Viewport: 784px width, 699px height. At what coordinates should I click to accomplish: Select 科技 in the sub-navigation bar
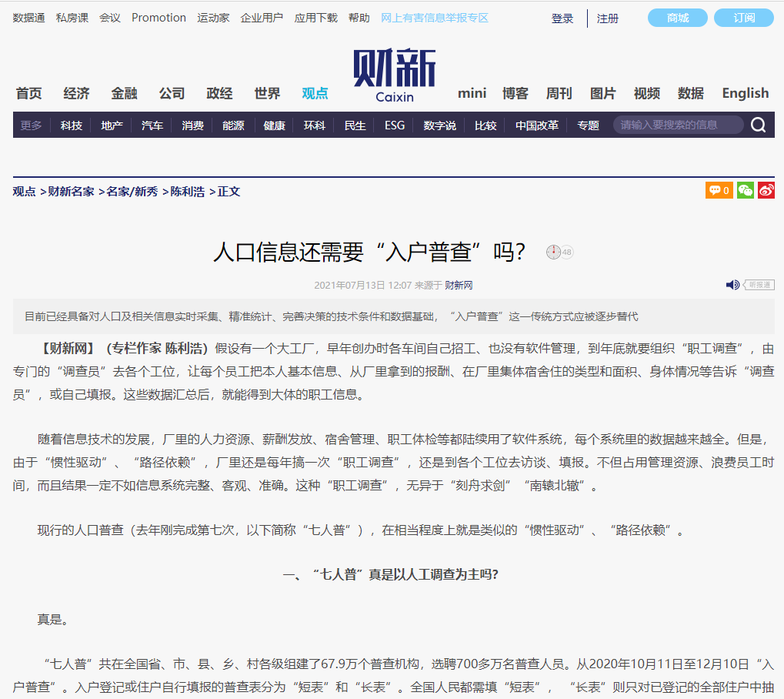click(x=72, y=125)
